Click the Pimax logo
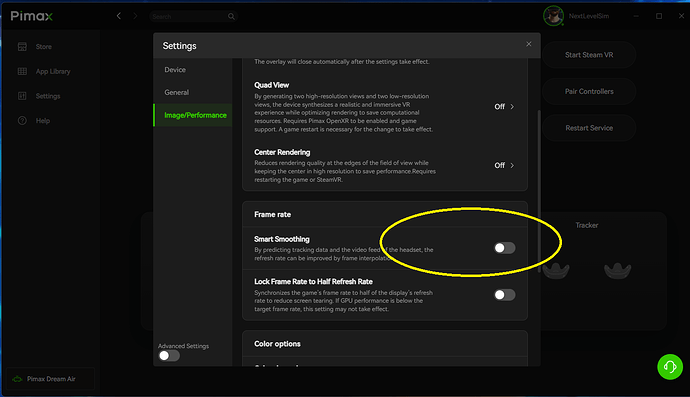Image resolution: width=690 pixels, height=397 pixels. (32, 16)
